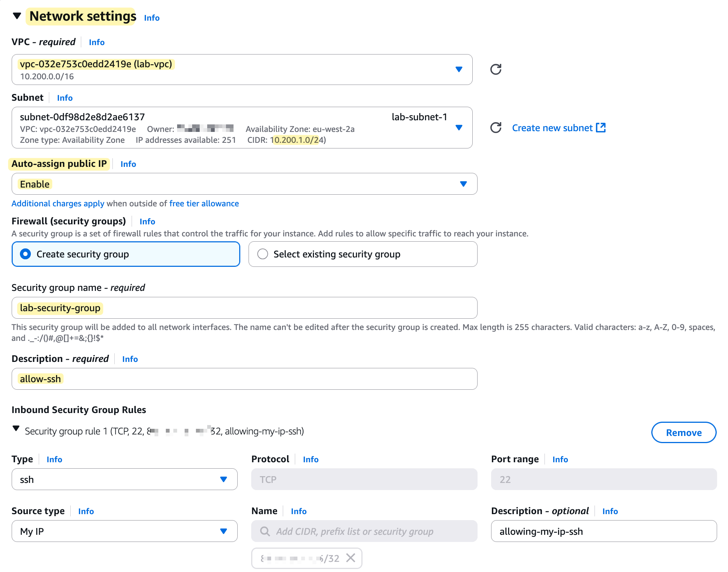Click Remove rule button
This screenshot has width=728, height=572.
pos(683,433)
